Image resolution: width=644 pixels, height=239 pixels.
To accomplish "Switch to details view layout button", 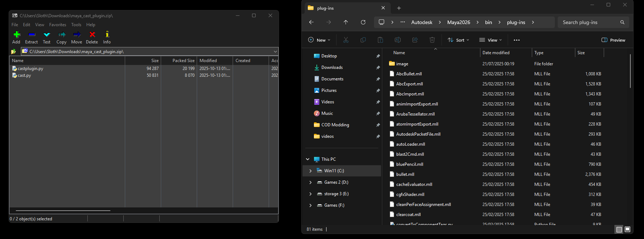I will (x=619, y=229).
